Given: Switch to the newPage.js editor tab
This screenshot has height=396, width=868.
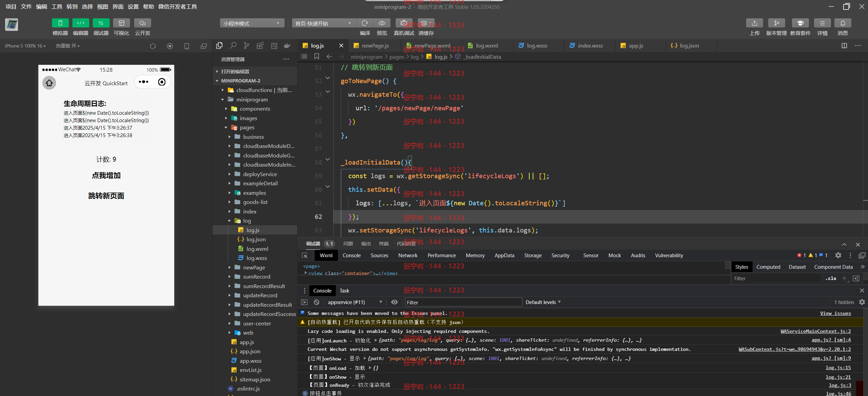Looking at the screenshot, I should (x=375, y=45).
